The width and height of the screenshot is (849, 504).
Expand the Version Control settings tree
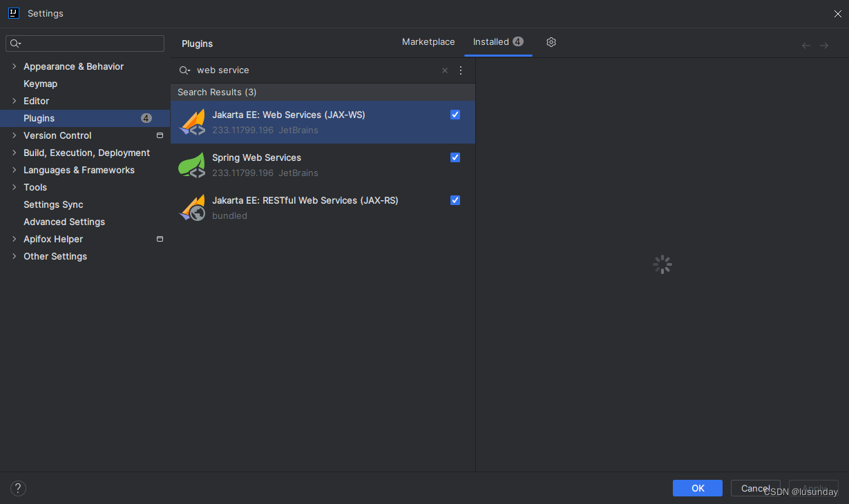pyautogui.click(x=14, y=135)
